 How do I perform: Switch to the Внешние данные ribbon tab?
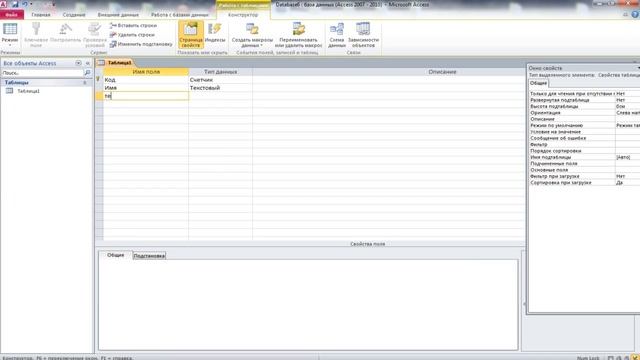(118, 15)
